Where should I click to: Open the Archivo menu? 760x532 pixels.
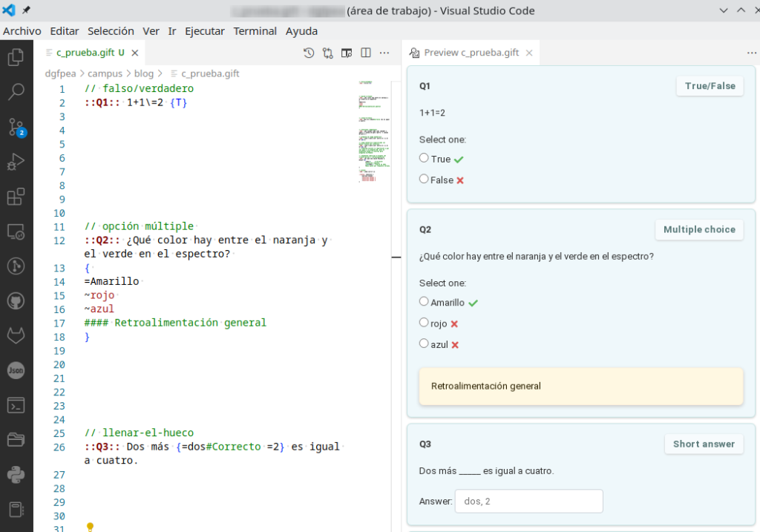pos(22,31)
